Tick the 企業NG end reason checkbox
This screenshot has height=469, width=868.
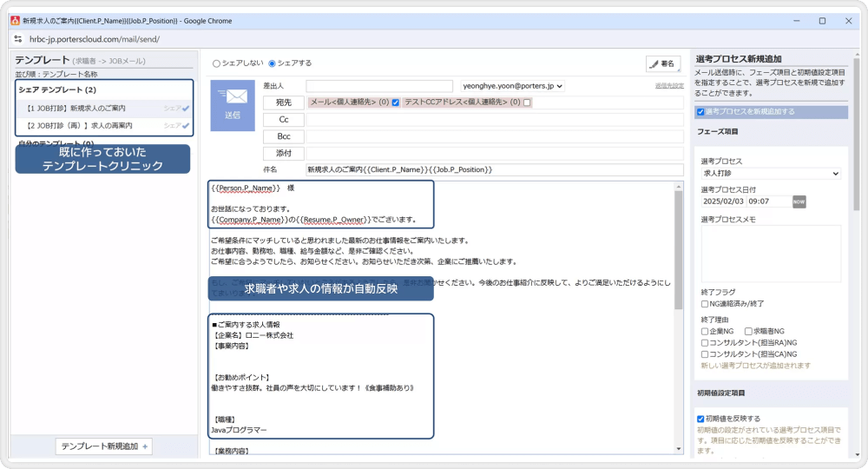point(705,331)
